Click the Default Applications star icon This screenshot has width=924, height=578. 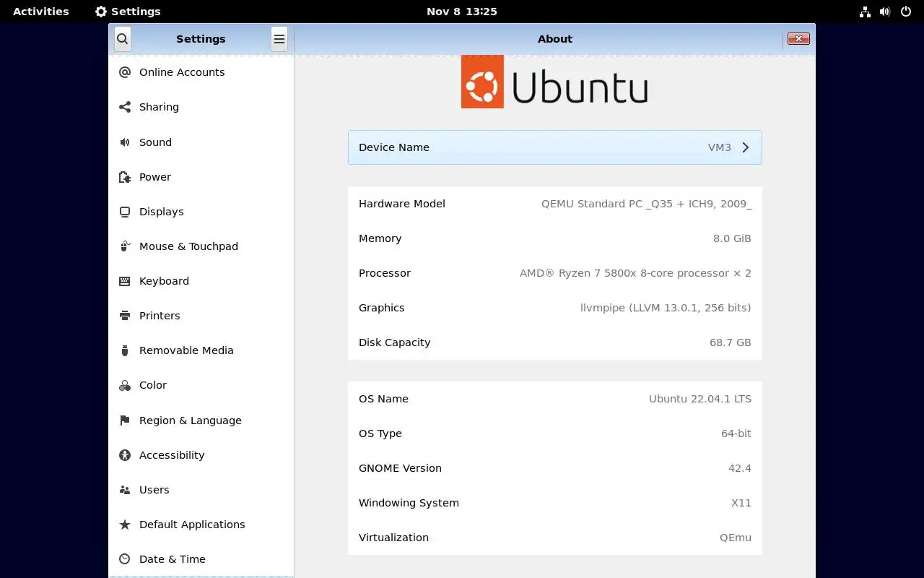click(x=125, y=525)
